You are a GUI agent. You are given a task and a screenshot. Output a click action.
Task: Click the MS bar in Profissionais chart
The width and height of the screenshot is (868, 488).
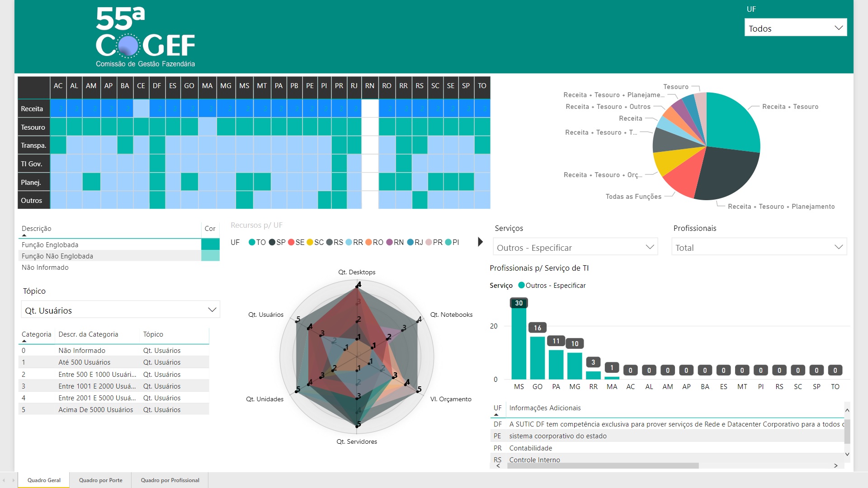[519, 343]
